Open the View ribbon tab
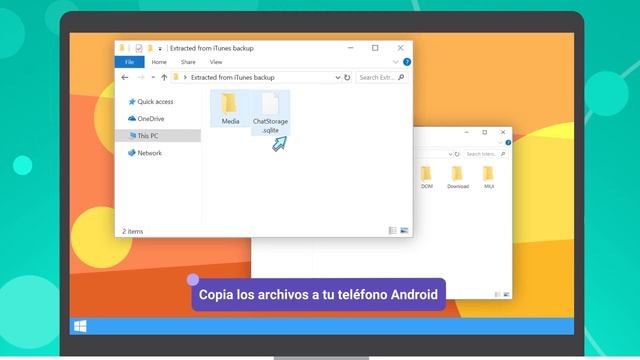The image size is (640, 360). pos(216,62)
